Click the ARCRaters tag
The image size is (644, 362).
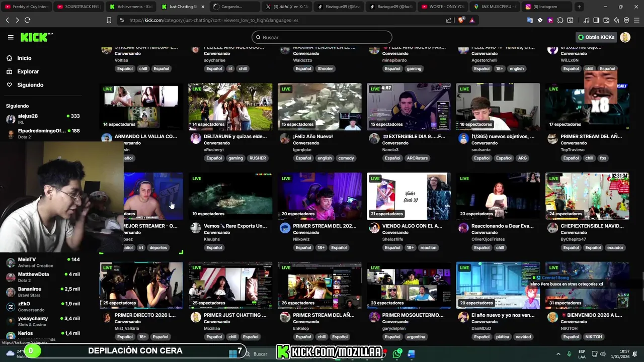pyautogui.click(x=417, y=158)
